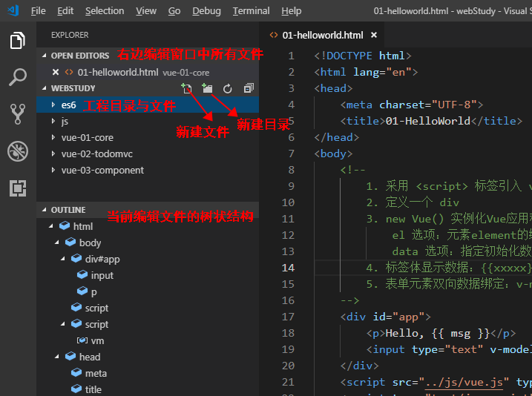532x396 pixels.
Task: Open the Go menu
Action: click(x=174, y=11)
